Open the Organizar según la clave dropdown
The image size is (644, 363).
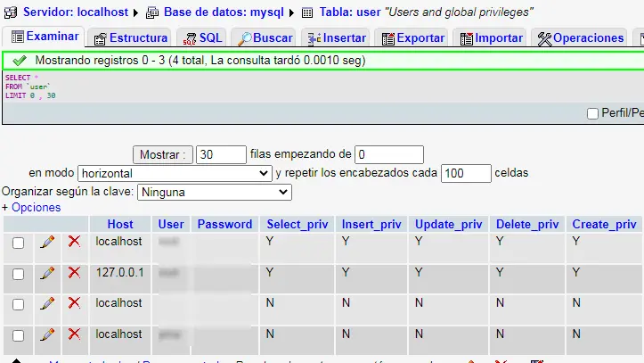point(215,192)
